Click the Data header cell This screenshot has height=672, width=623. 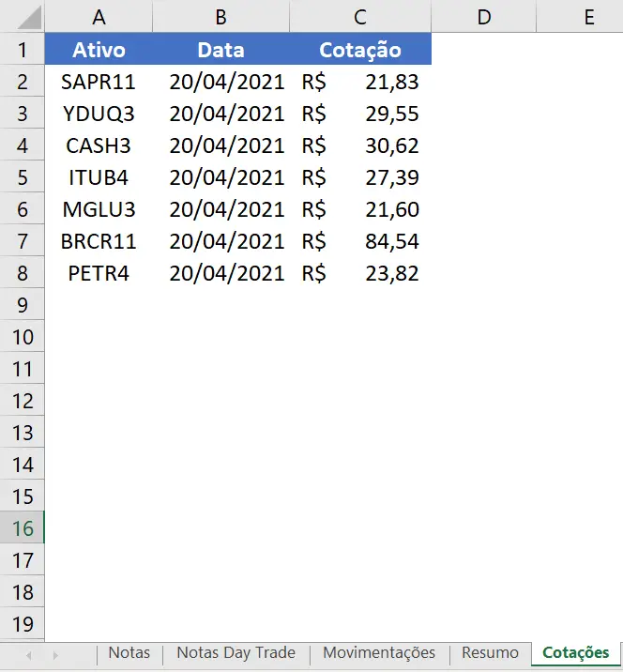[x=220, y=49]
